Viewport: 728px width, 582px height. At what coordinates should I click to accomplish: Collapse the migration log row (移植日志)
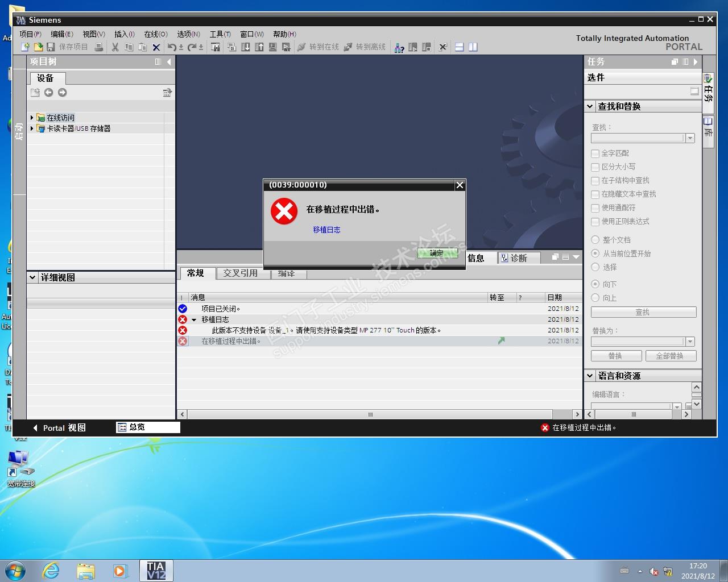pos(194,320)
